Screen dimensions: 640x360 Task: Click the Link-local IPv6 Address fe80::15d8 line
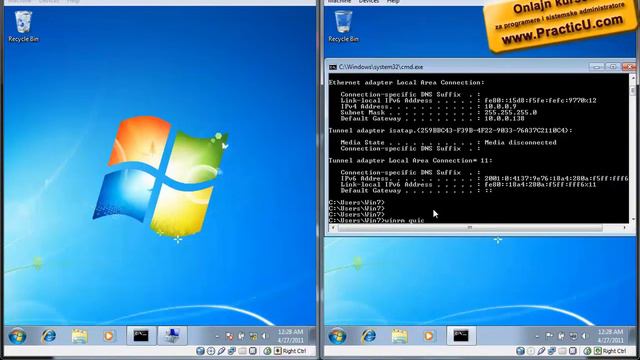click(469, 100)
